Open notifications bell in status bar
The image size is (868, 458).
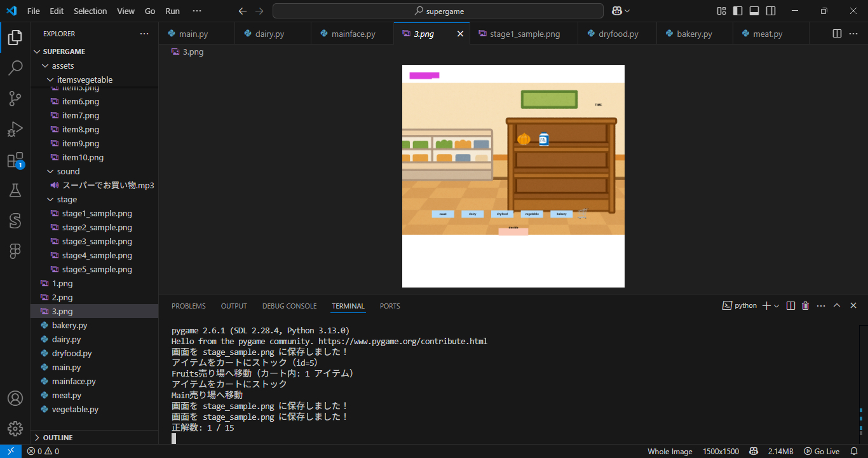[x=855, y=452]
